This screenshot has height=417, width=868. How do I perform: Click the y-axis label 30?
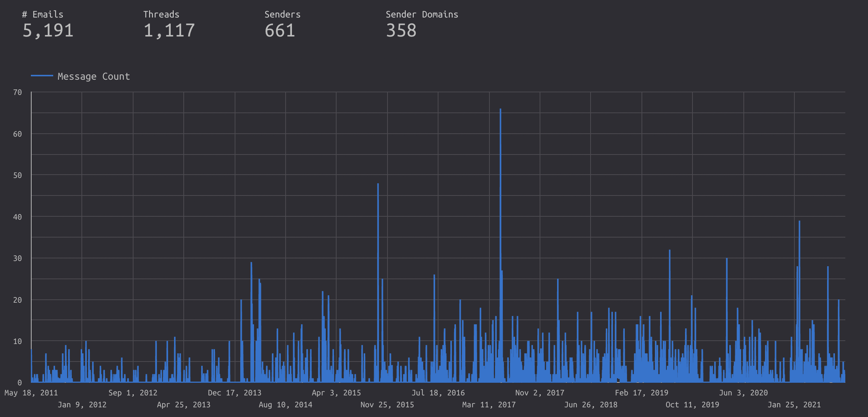[17, 258]
